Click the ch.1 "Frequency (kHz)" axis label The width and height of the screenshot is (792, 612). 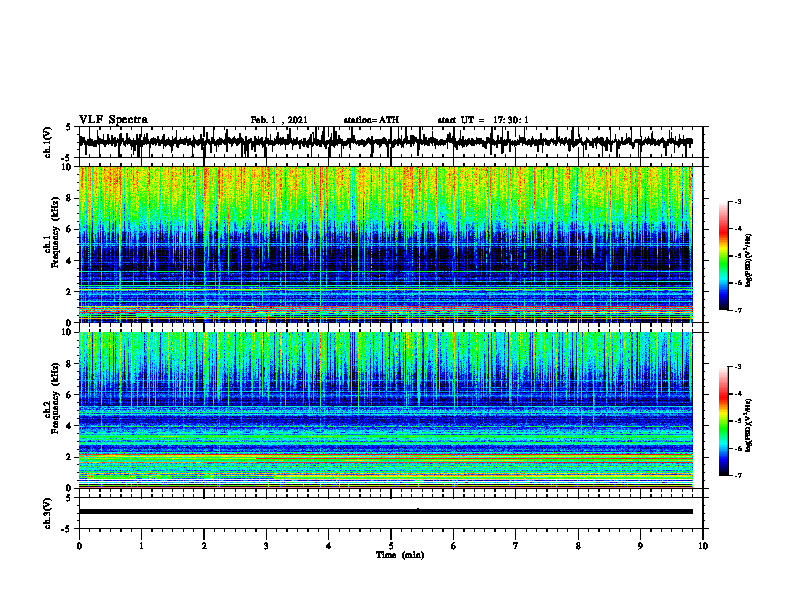[56, 232]
